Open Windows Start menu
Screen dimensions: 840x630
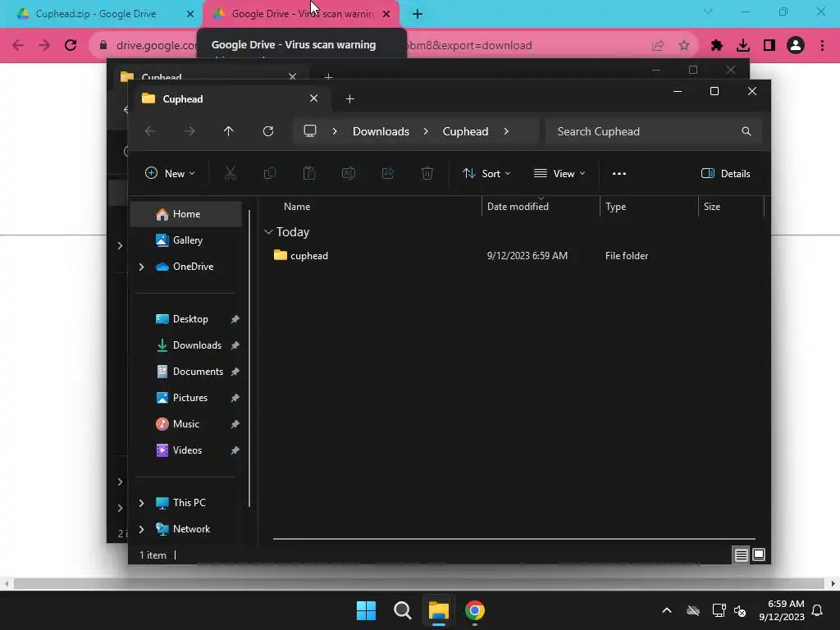pyautogui.click(x=367, y=610)
